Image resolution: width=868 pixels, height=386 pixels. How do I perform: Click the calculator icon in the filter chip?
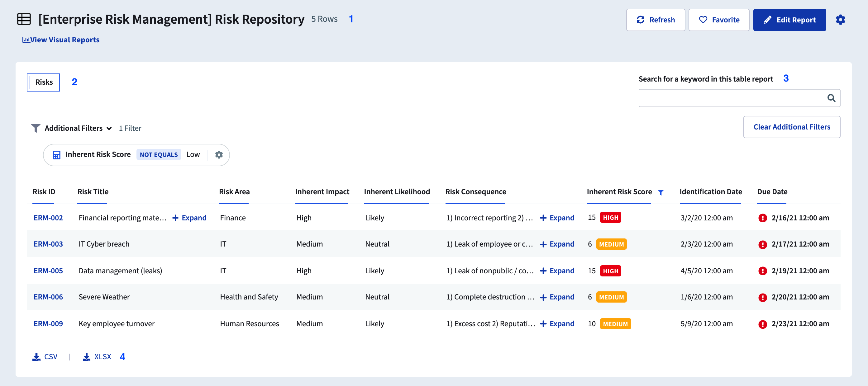click(x=57, y=155)
